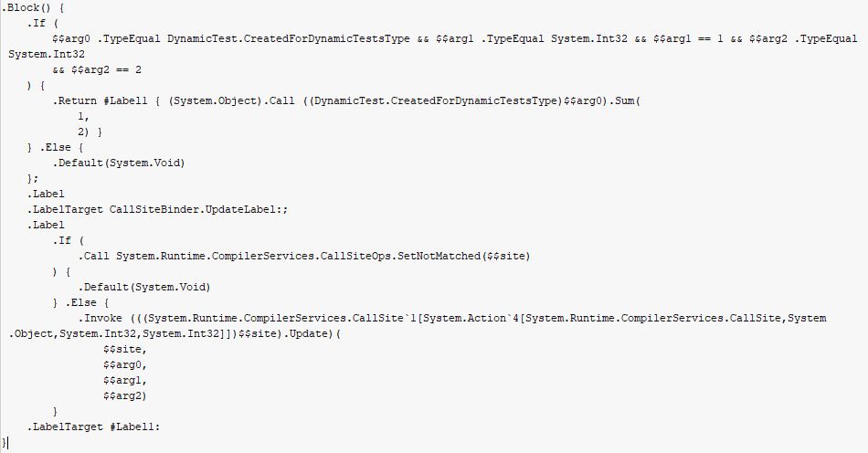This screenshot has height=453, width=868.
Task: Click the $$arg2 == 2 expression
Action: coord(106,69)
